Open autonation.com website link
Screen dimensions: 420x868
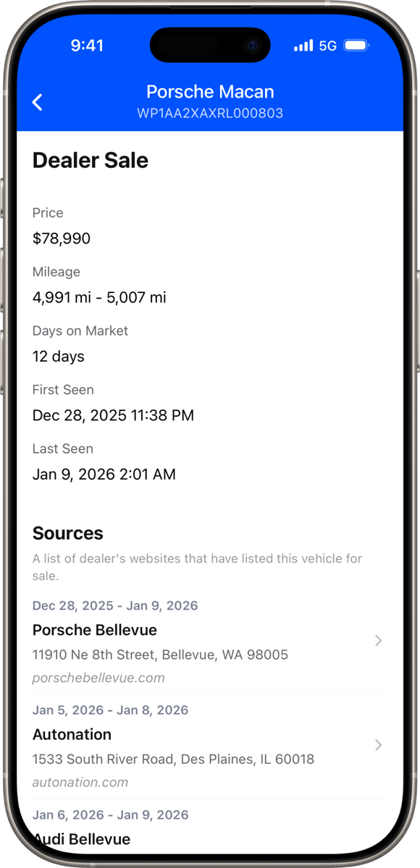coord(80,782)
